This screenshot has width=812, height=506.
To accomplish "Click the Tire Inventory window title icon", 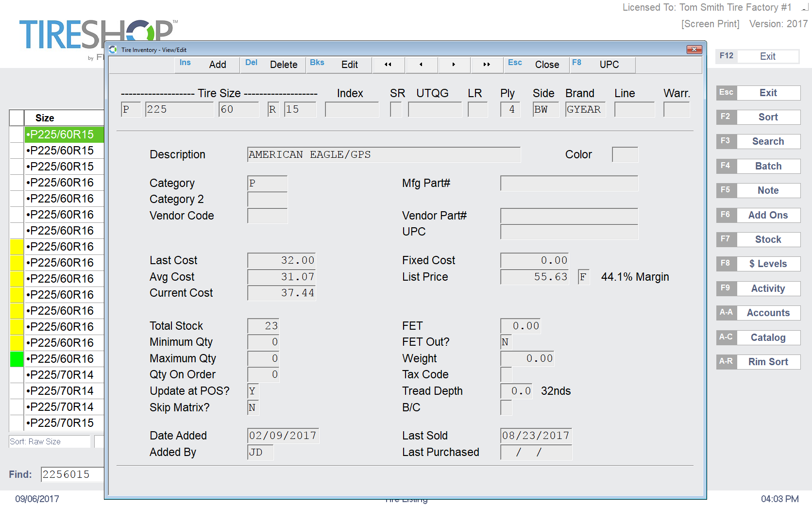I will click(113, 50).
